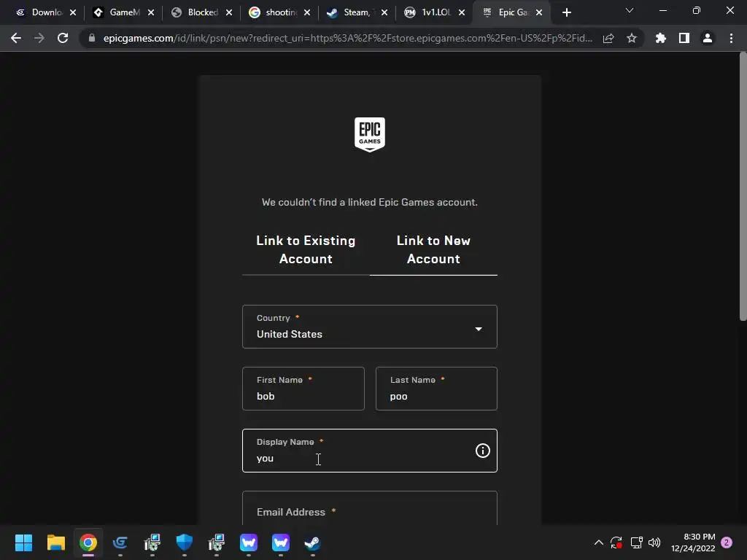Open a new browser tab
The height and width of the screenshot is (560, 747).
pos(566,13)
